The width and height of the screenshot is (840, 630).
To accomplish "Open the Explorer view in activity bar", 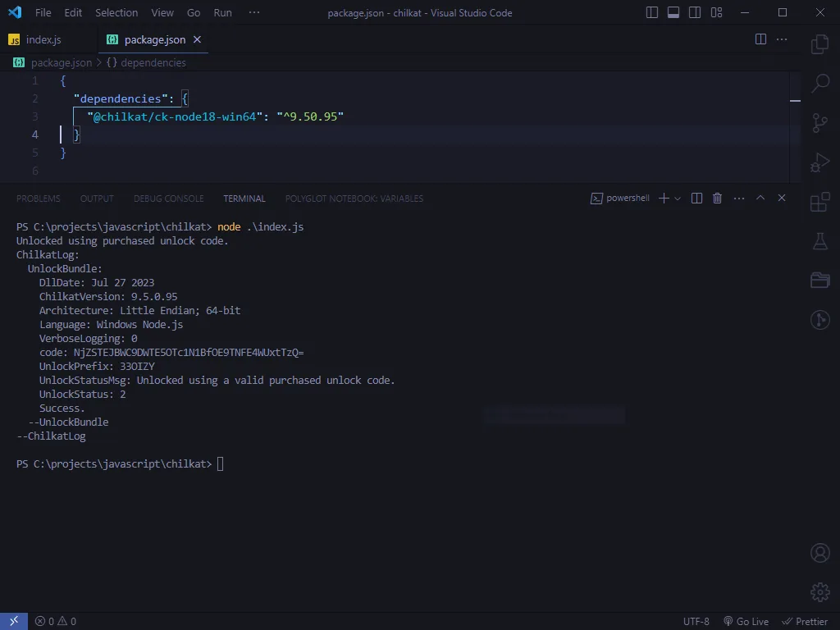I will coord(819,44).
